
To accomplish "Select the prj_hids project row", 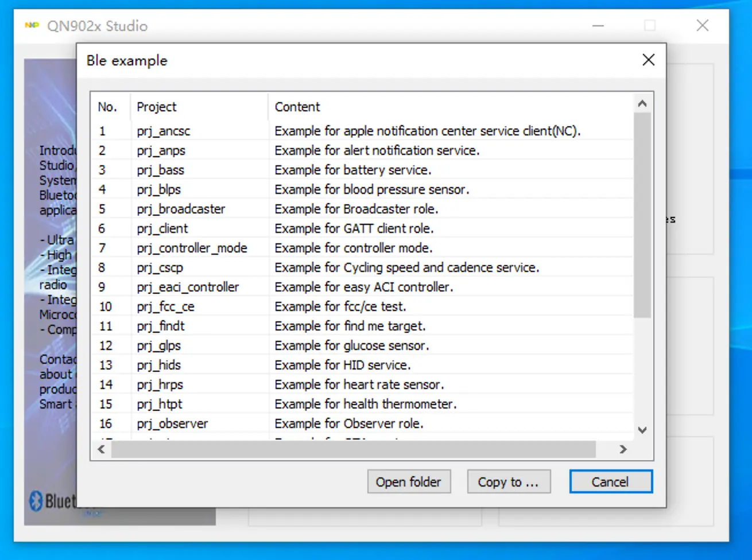I will [x=363, y=365].
